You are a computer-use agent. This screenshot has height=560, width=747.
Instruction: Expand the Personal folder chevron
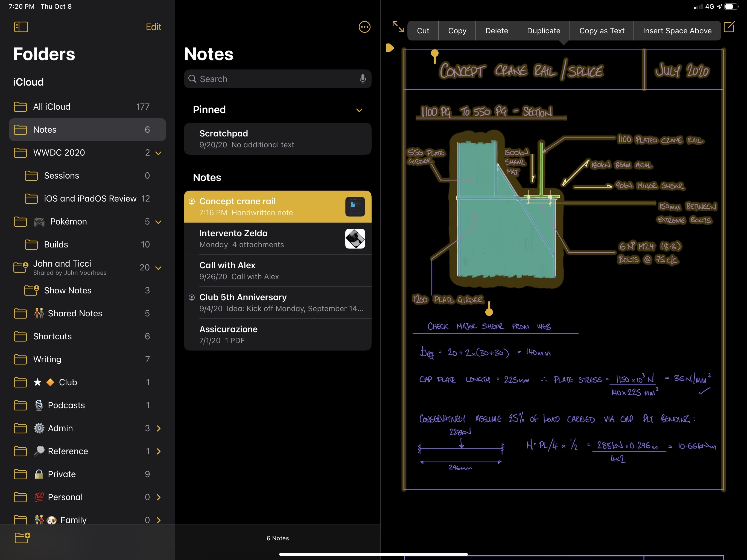pyautogui.click(x=159, y=497)
